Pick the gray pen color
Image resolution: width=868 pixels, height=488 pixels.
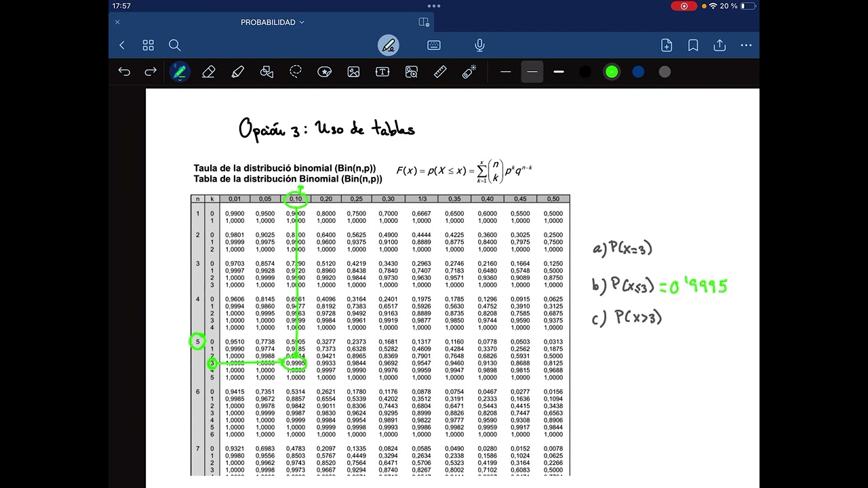(665, 71)
